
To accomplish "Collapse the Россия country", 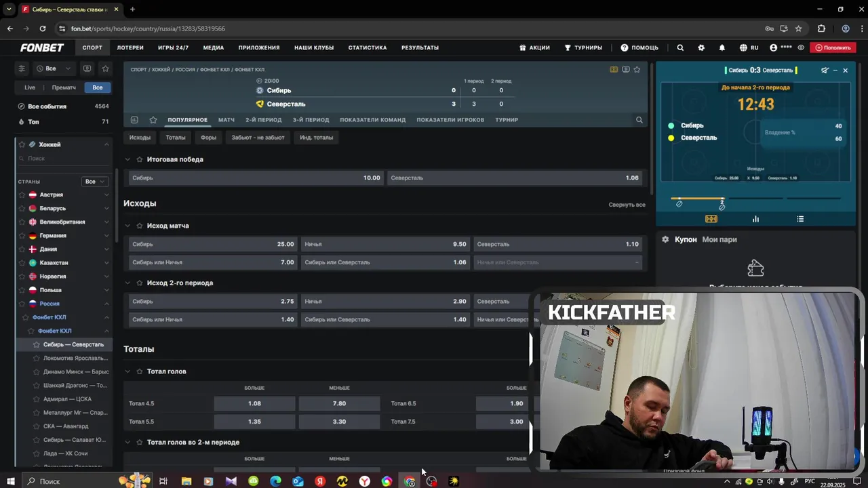I will click(106, 304).
